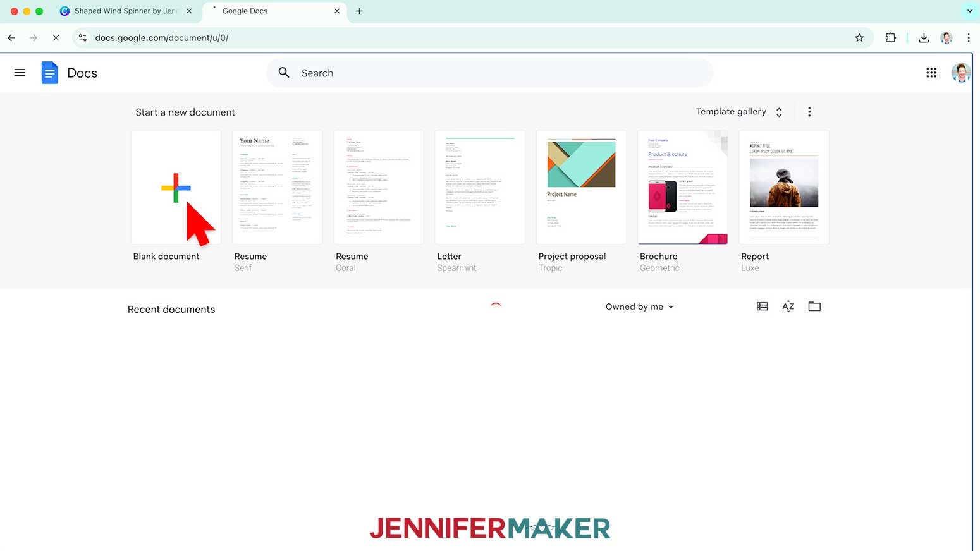
Task: Open browser extensions puzzle icon
Action: (x=891, y=38)
